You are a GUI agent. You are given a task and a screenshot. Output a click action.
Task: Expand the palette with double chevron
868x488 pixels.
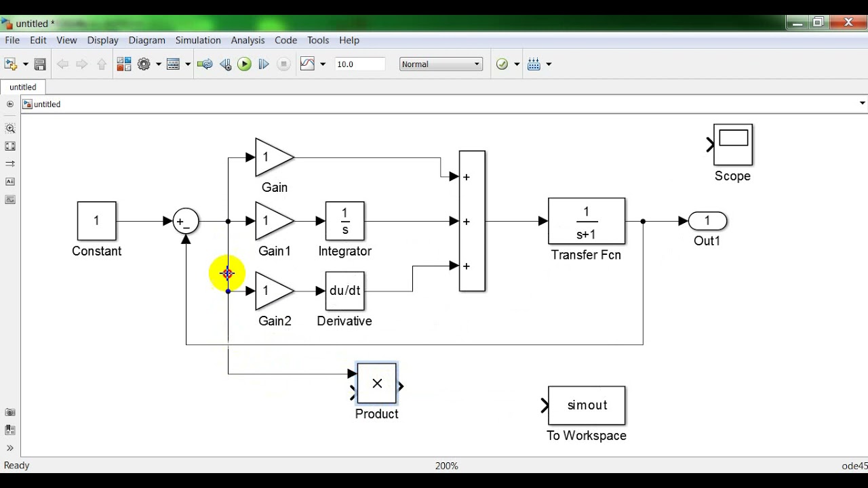(x=10, y=448)
